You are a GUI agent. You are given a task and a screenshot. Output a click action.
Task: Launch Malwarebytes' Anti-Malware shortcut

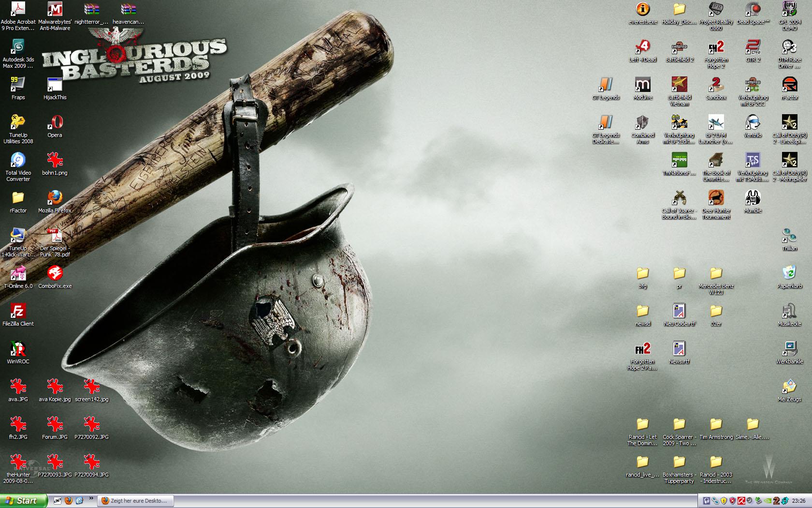point(55,16)
